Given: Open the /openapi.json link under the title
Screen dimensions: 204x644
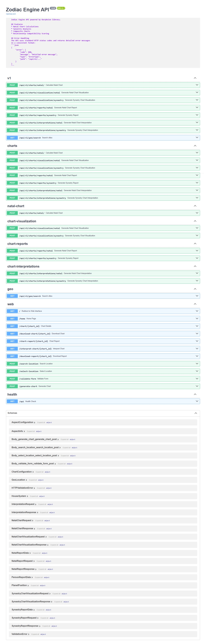Looking at the screenshot, I should click(x=11, y=14).
